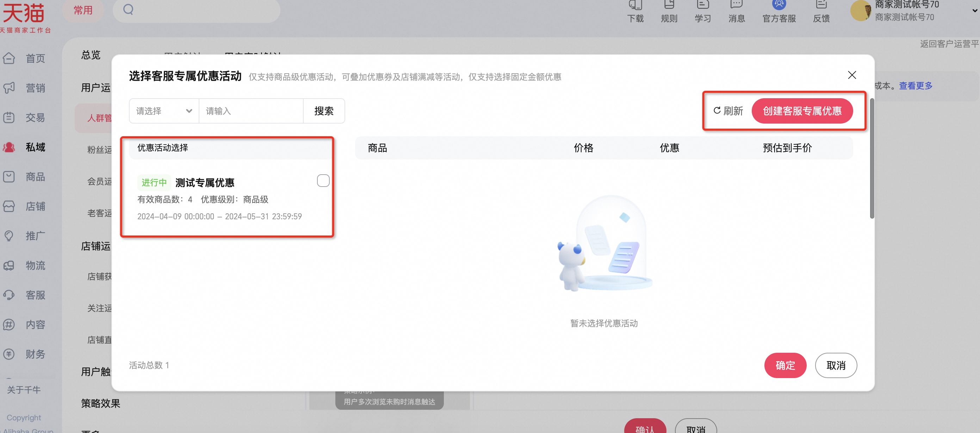Screen dimensions: 980x433
Task: Open 关注运 submenu item
Action: tap(100, 308)
